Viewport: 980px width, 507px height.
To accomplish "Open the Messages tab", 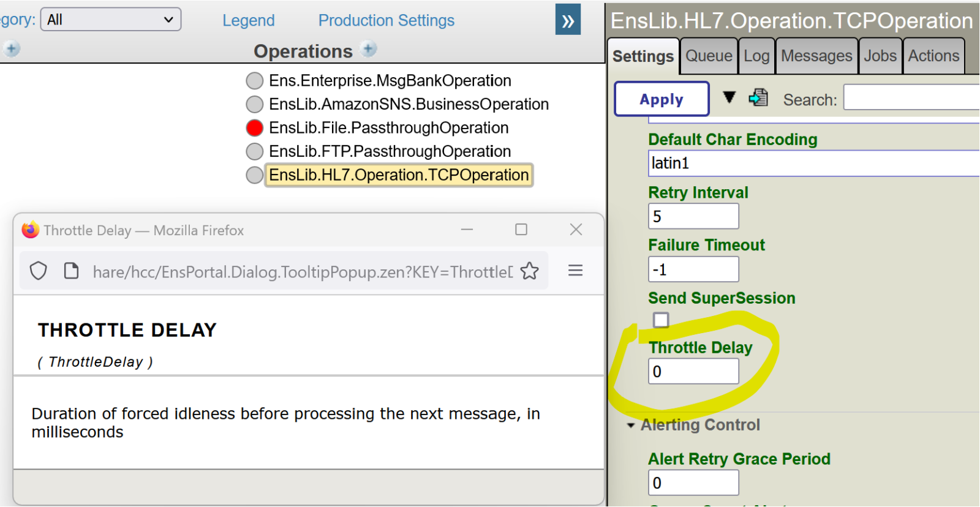I will coord(816,56).
